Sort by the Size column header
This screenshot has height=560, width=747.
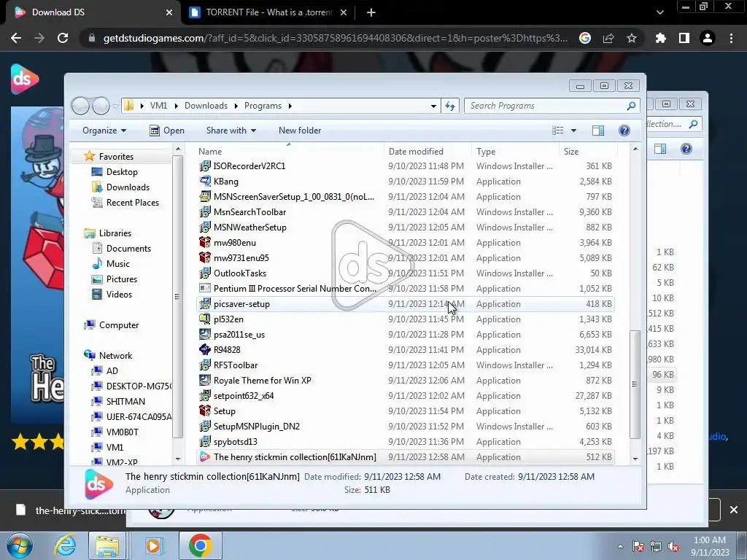click(x=588, y=152)
